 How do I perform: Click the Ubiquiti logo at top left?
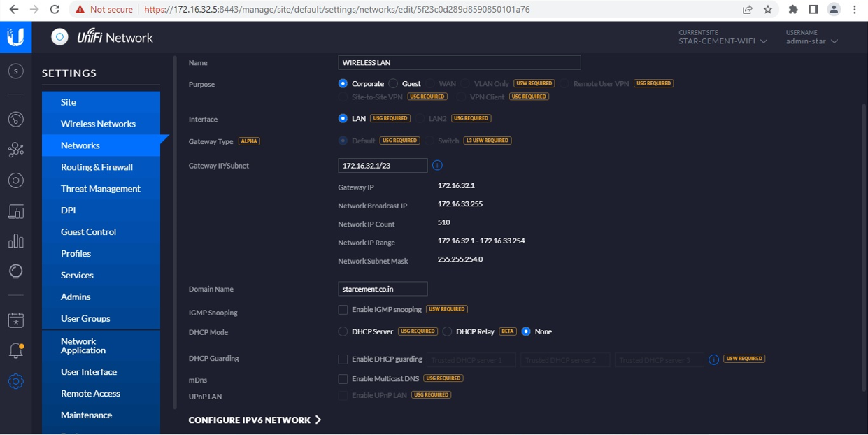pos(15,37)
